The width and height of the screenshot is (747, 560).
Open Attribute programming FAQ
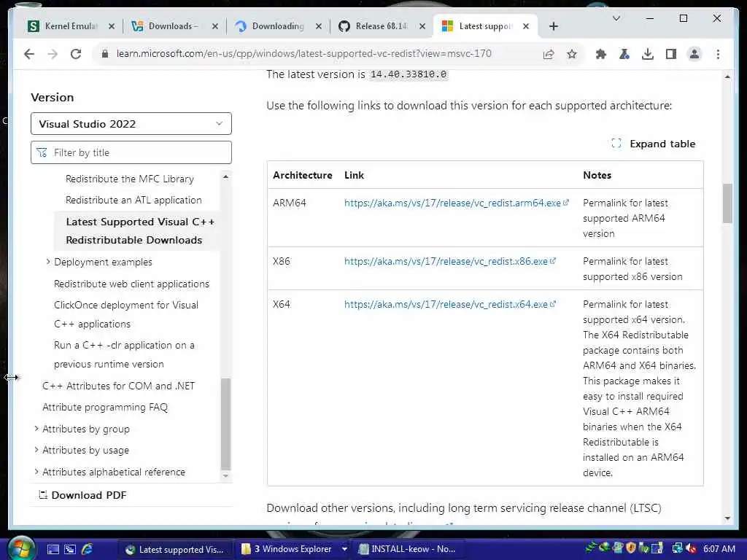(x=105, y=407)
